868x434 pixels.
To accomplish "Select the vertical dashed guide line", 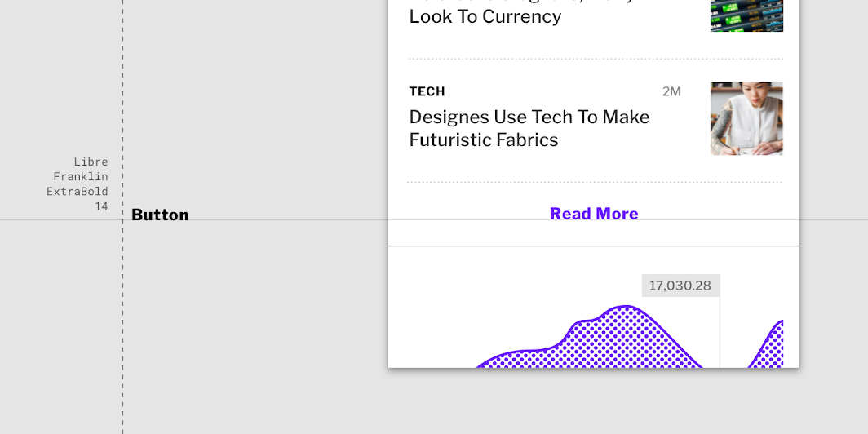I will click(x=123, y=217).
